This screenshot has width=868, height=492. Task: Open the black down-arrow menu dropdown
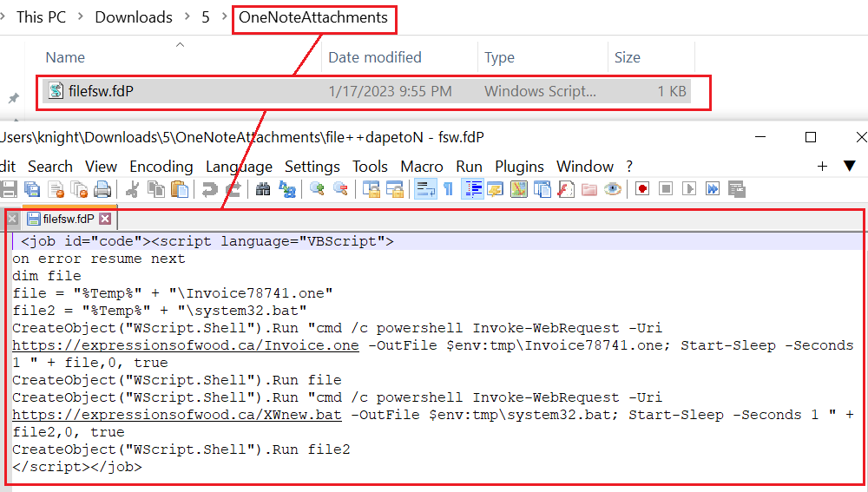click(x=850, y=166)
